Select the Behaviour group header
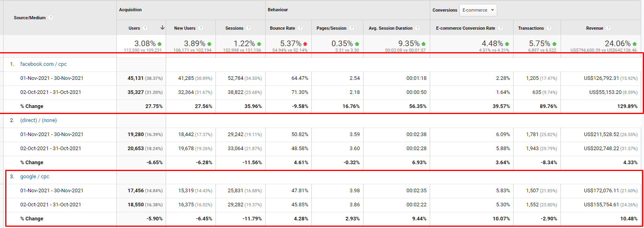 click(x=278, y=10)
